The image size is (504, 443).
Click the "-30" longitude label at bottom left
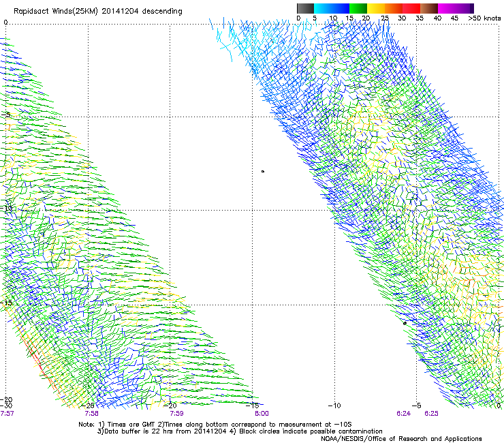[6, 406]
